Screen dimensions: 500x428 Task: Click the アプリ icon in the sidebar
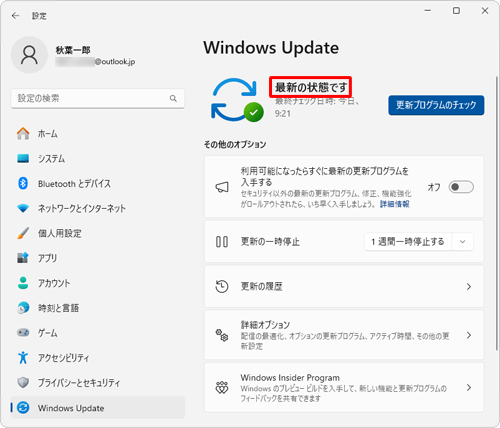(x=23, y=258)
